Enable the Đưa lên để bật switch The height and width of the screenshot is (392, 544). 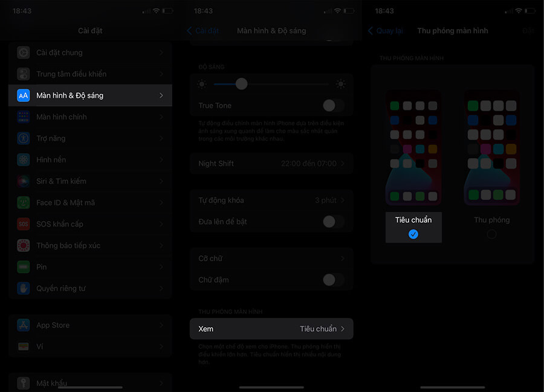tap(333, 222)
